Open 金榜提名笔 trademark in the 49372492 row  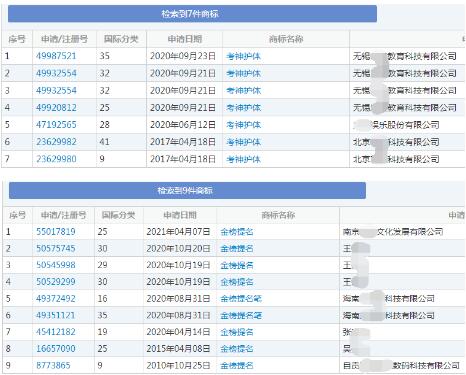(241, 299)
